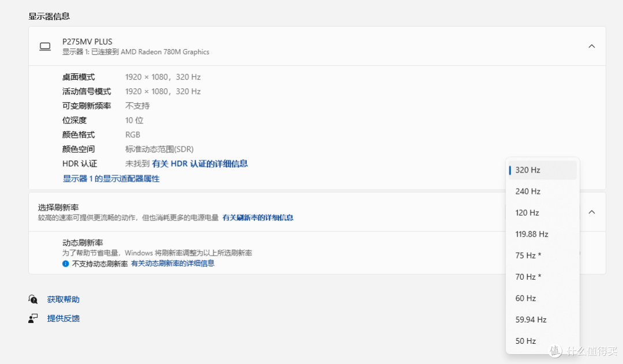This screenshot has height=364, width=623.
Task: Open 有关 HDR 认证的详细信息 link
Action: click(200, 164)
